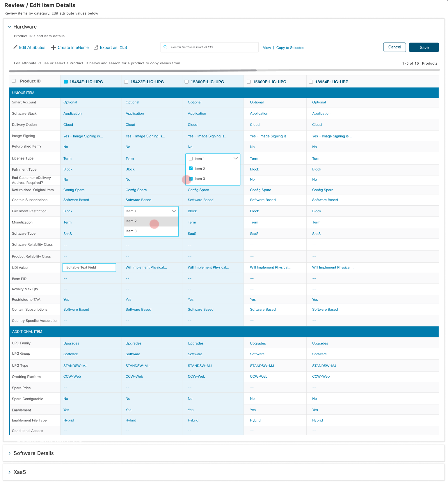448x484 pixels.
Task: Uncheck the 15454E-LIC-UPG product checkbox
Action: pos(66,82)
